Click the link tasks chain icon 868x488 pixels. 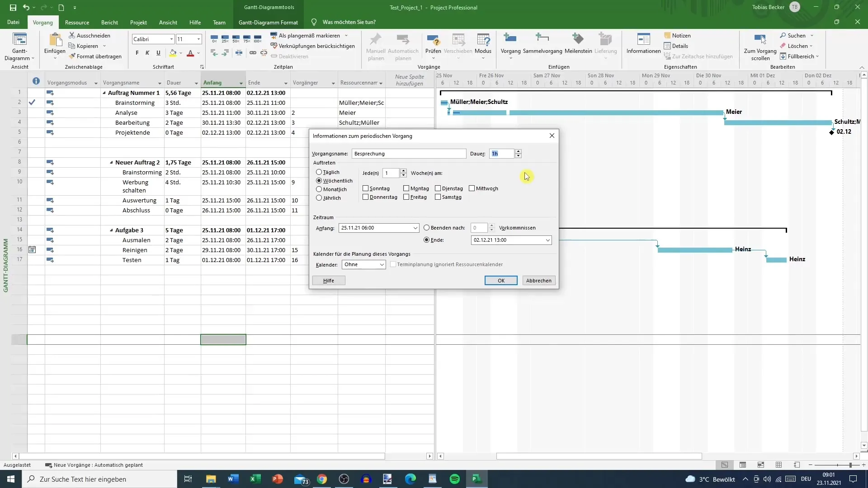[x=253, y=53]
